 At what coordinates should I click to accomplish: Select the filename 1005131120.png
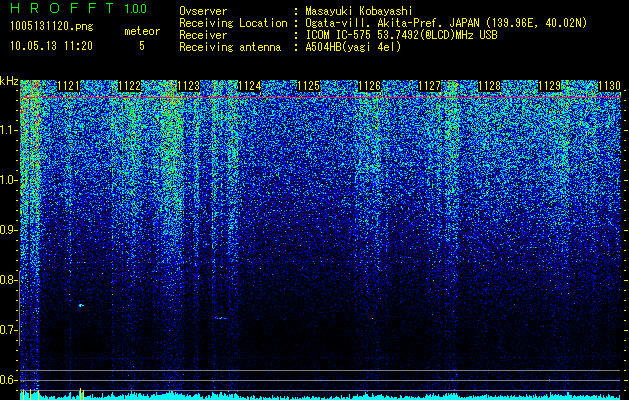click(51, 27)
